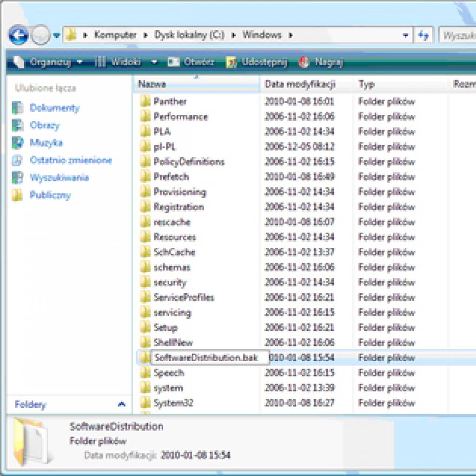Screen dimensions: 476x476
Task: Click the Widoki button
Action: coord(118,62)
